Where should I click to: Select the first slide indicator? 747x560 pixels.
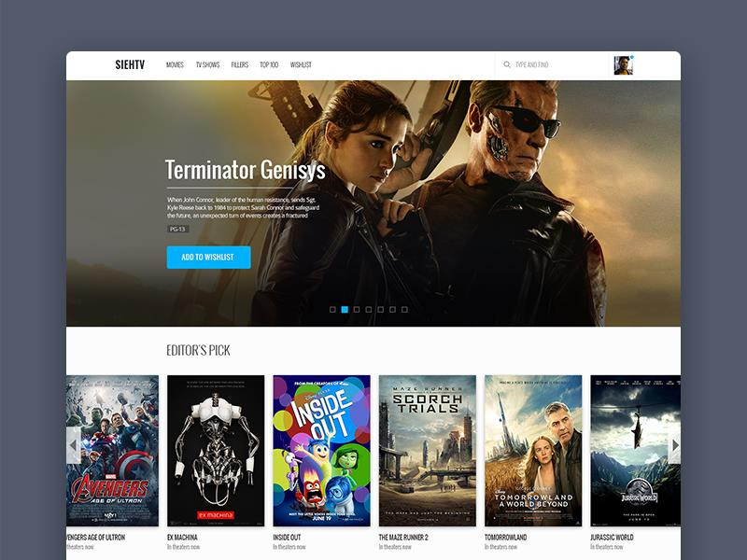click(332, 310)
